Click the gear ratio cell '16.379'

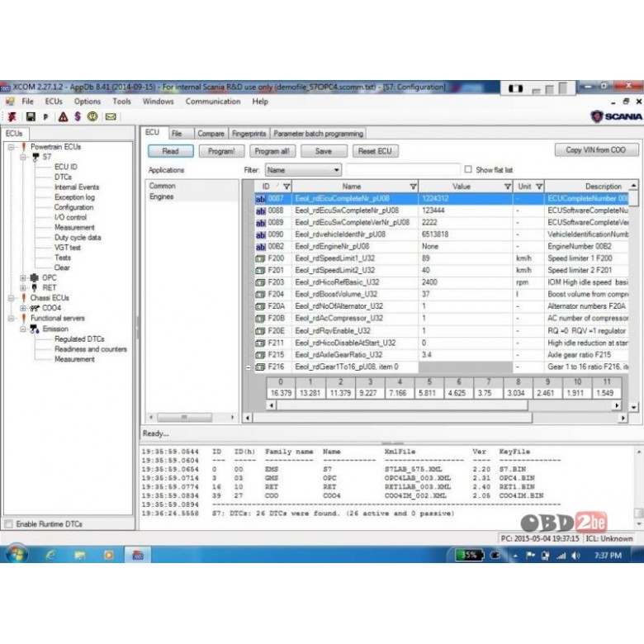click(x=281, y=393)
